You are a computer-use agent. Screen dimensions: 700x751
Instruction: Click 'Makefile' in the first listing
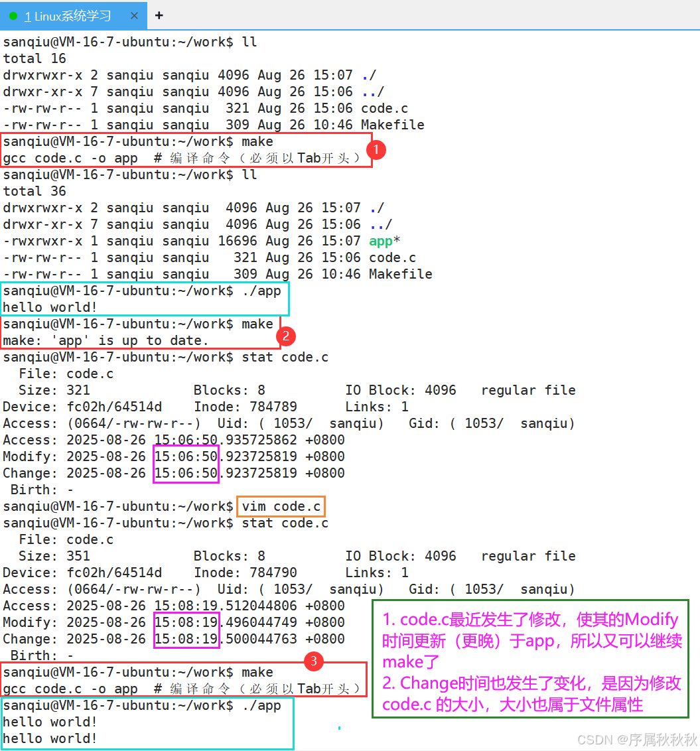pos(392,125)
